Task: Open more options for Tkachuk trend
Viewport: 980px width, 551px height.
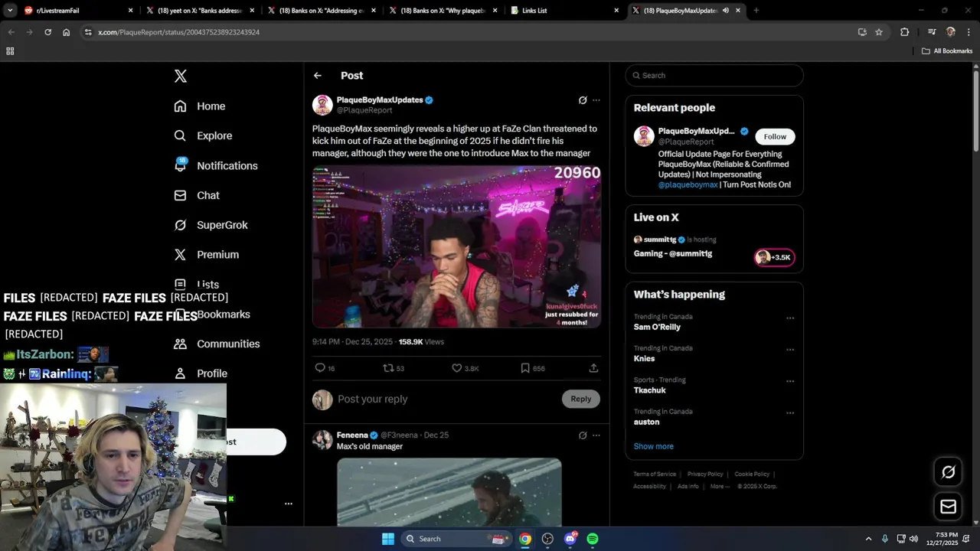Action: click(x=790, y=381)
